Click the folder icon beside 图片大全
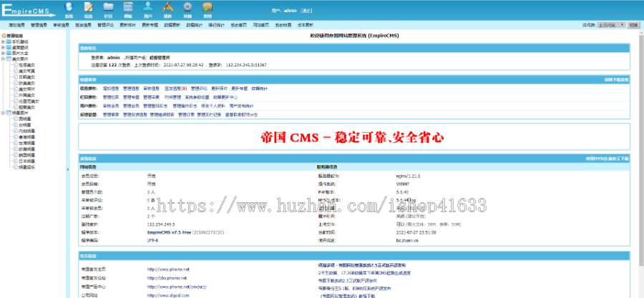 (x=9, y=54)
